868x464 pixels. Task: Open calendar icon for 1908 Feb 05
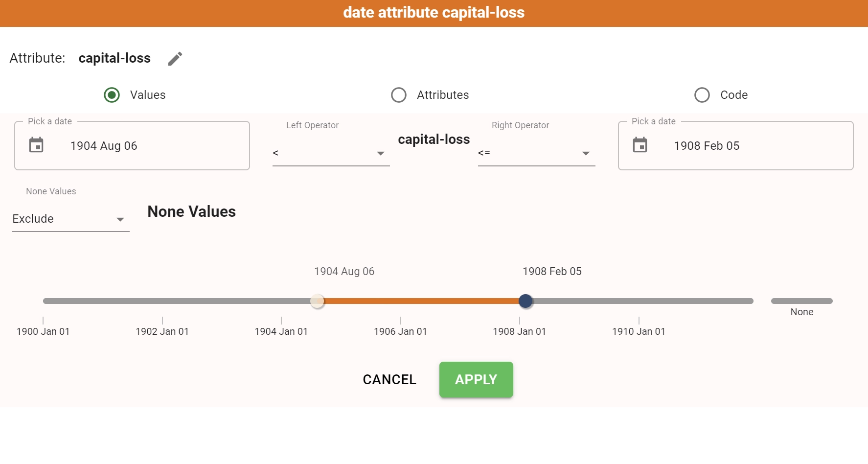tap(640, 145)
